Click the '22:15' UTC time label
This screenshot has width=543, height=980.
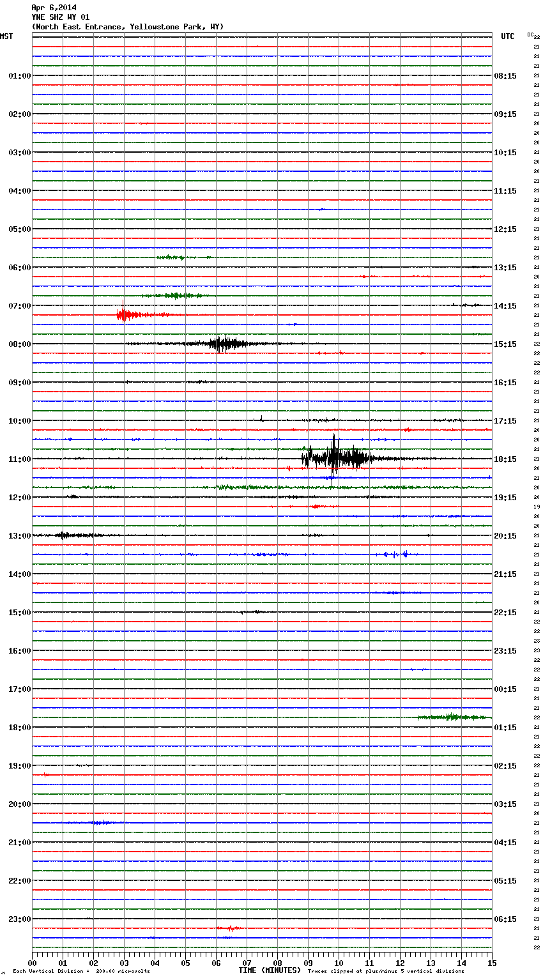pyautogui.click(x=505, y=613)
